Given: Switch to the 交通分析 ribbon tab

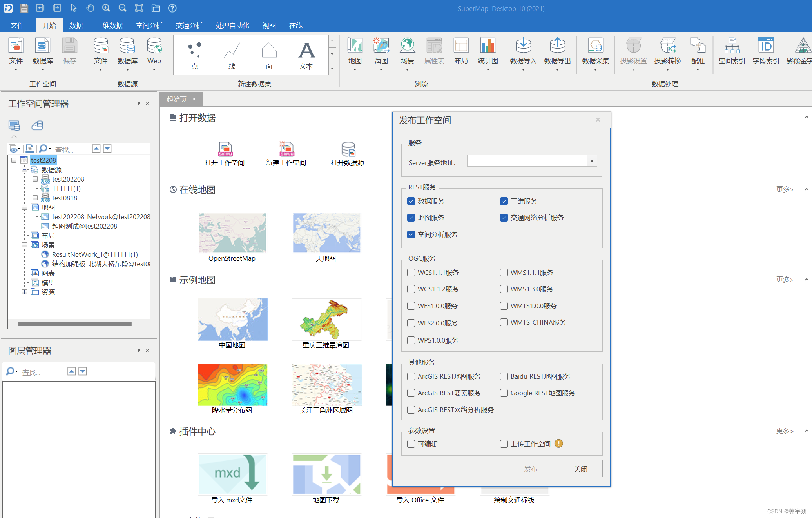Looking at the screenshot, I should click(x=189, y=25).
